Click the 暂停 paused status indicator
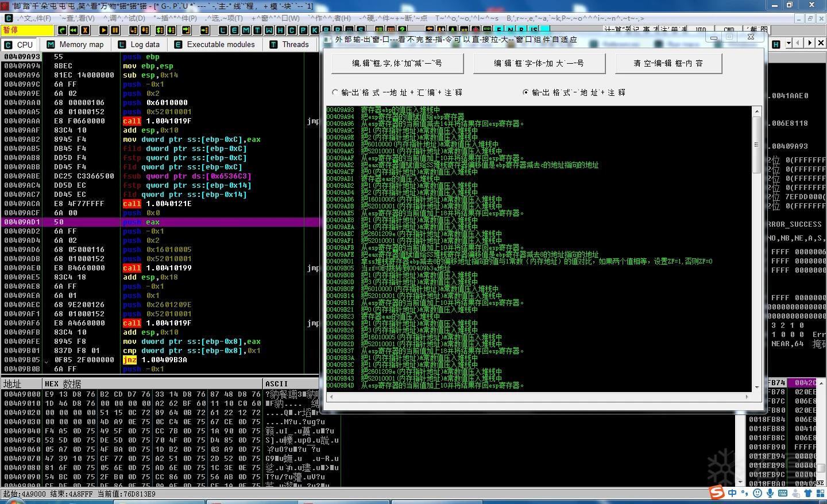 tap(27, 30)
